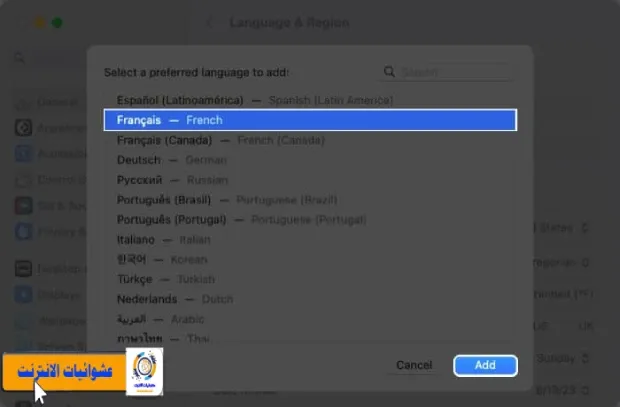Viewport: 620px width, 407px height.
Task: Pick Русский — Russian language
Action: click(310, 180)
